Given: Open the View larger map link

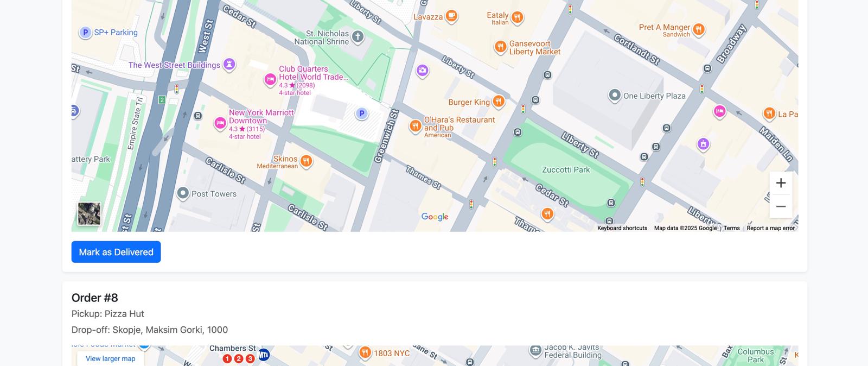Looking at the screenshot, I should pos(111,358).
